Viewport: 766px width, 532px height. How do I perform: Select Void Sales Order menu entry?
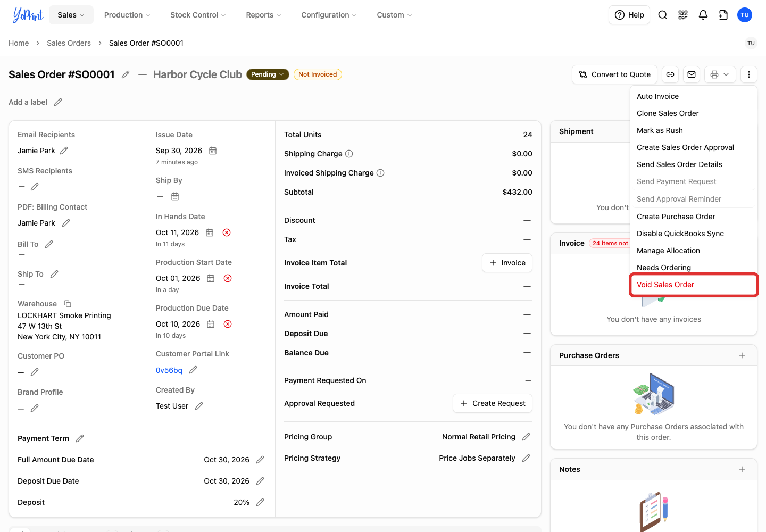click(694, 285)
